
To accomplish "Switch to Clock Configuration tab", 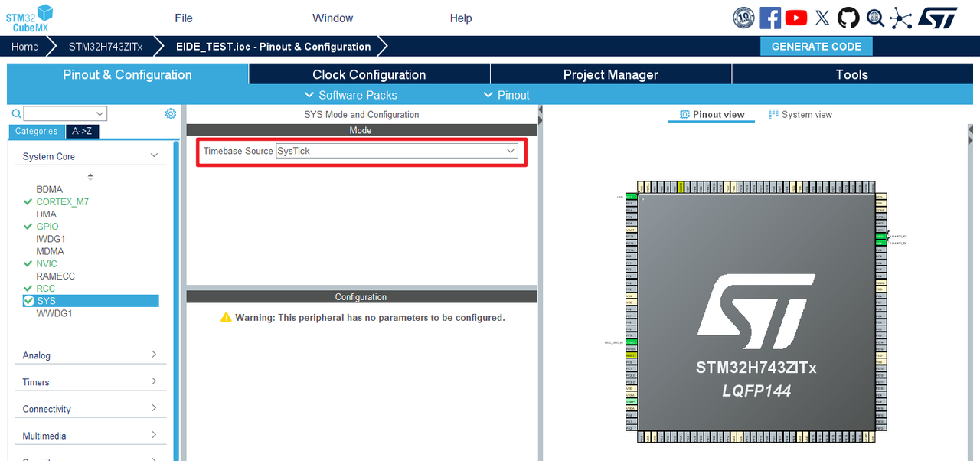I will (x=369, y=74).
